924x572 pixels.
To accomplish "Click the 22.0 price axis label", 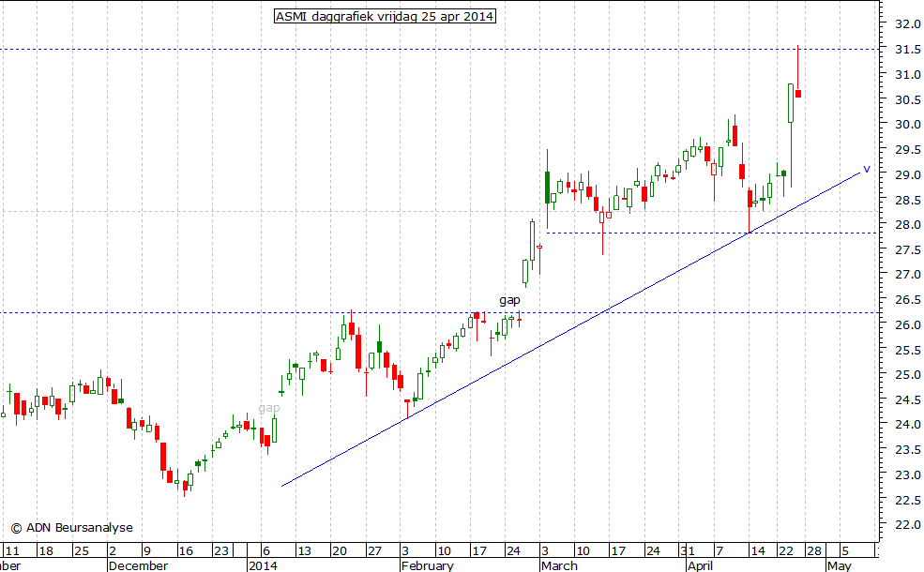I will tap(907, 525).
